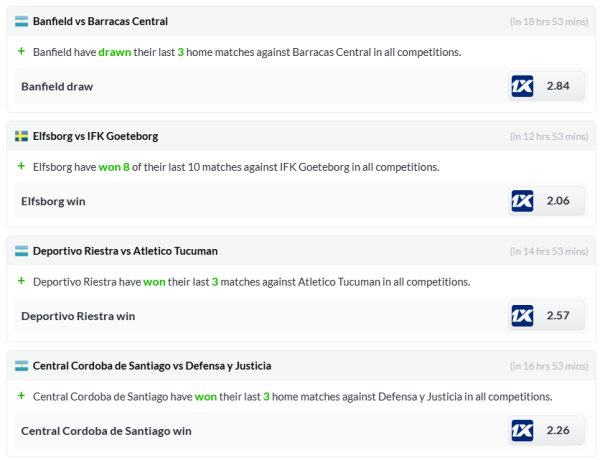The image size is (600, 460).
Task: Open the 1X bookmaker logo for Deportivo Riestra win
Action: click(x=522, y=316)
